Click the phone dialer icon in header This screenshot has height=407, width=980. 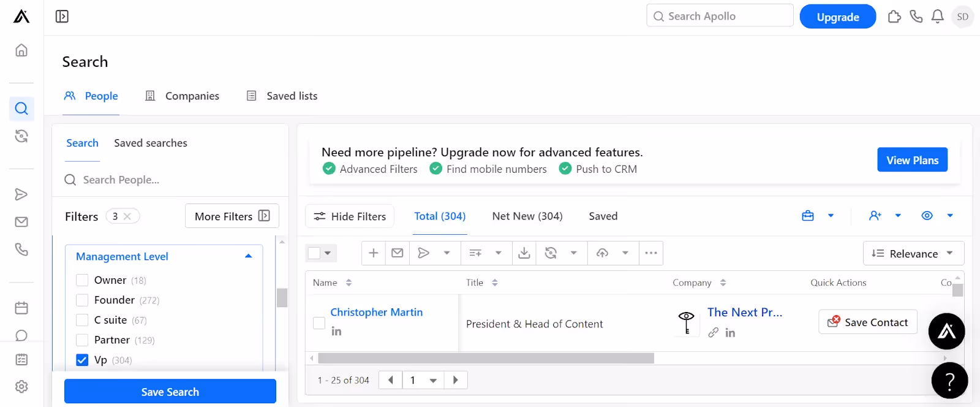pyautogui.click(x=916, y=17)
